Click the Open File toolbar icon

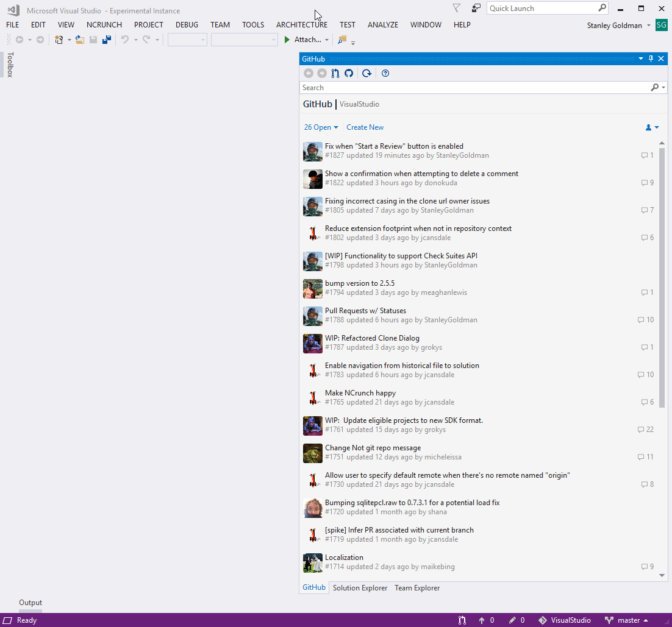80,40
